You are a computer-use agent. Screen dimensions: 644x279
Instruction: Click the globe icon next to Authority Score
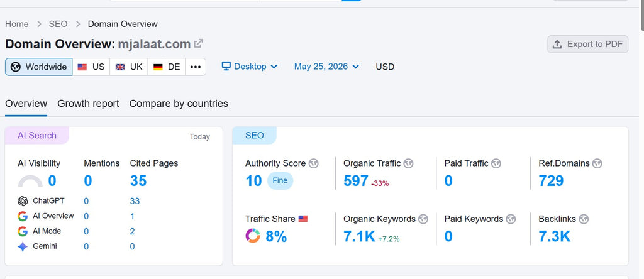point(313,163)
